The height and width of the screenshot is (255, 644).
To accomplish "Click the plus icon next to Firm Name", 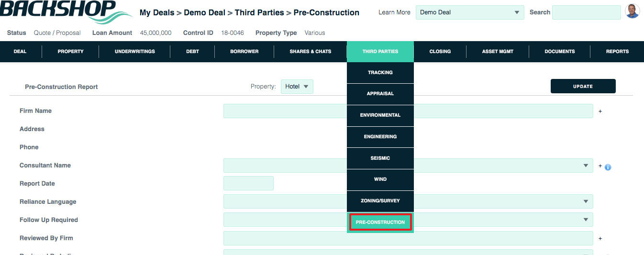I will 600,111.
